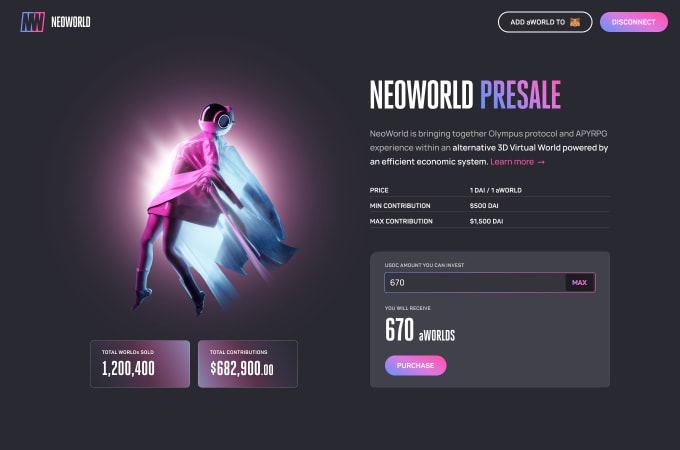
Task: Click the DISCONNECT wallet button
Action: pyautogui.click(x=634, y=22)
